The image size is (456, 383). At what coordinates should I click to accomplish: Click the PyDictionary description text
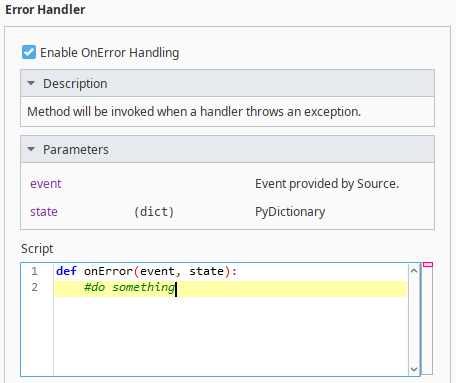[290, 212]
